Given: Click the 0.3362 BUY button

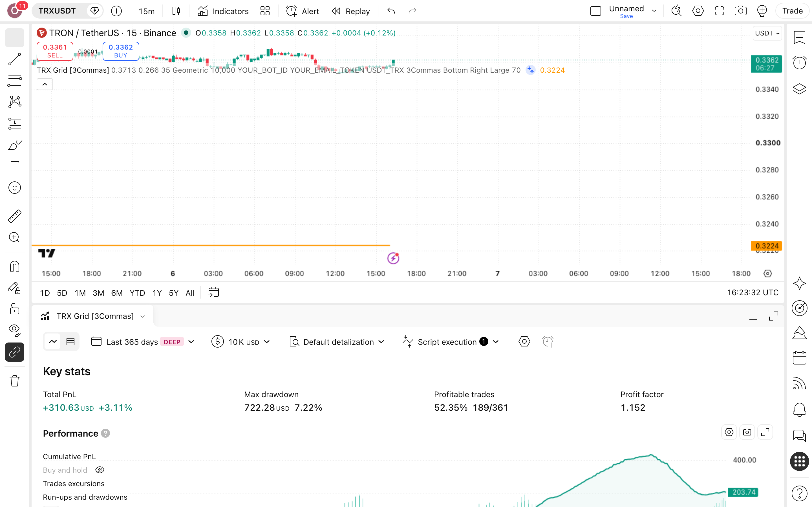Looking at the screenshot, I should (121, 51).
